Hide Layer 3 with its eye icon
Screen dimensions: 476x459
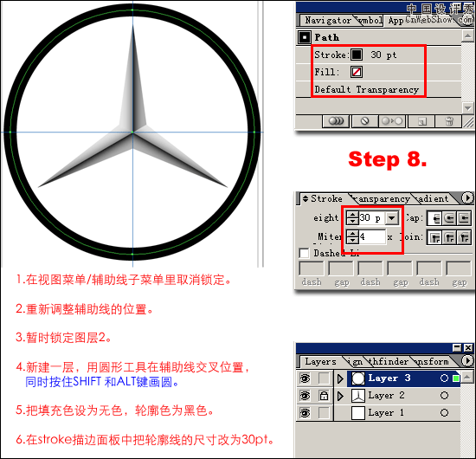click(305, 378)
